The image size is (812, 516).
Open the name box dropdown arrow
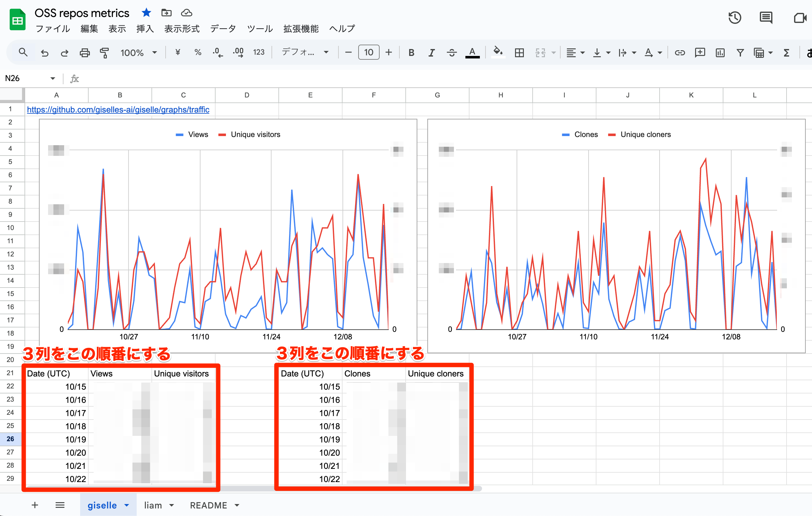point(52,79)
